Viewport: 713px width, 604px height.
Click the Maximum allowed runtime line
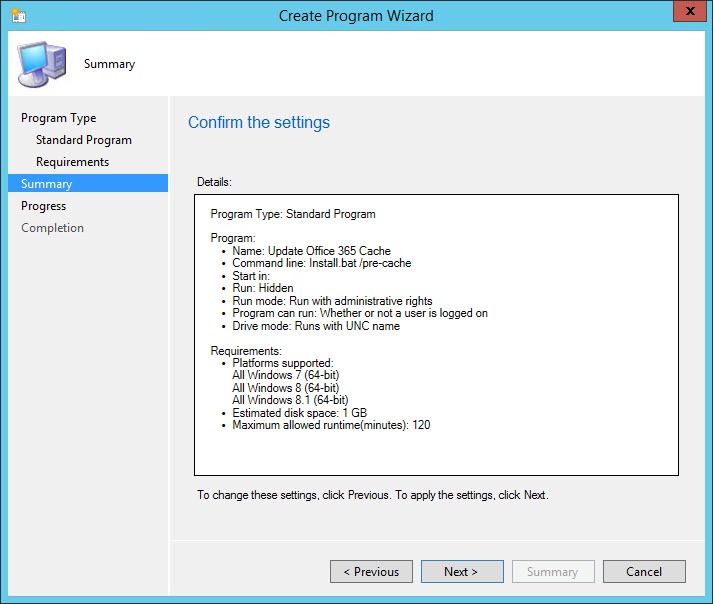(x=331, y=425)
